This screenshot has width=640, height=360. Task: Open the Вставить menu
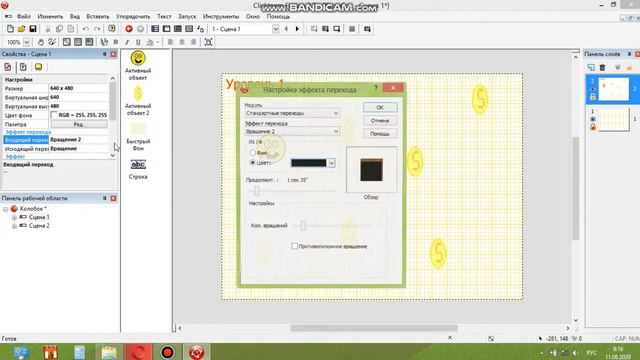pyautogui.click(x=98, y=16)
